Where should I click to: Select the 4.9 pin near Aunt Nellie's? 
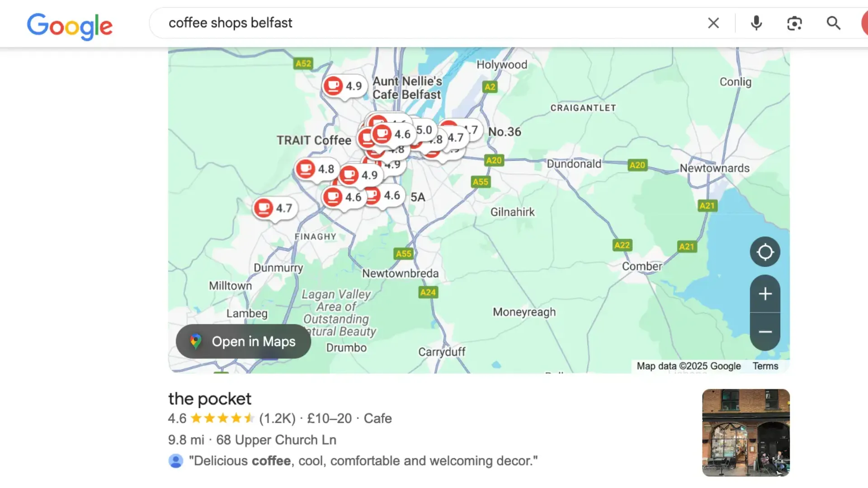pos(344,86)
